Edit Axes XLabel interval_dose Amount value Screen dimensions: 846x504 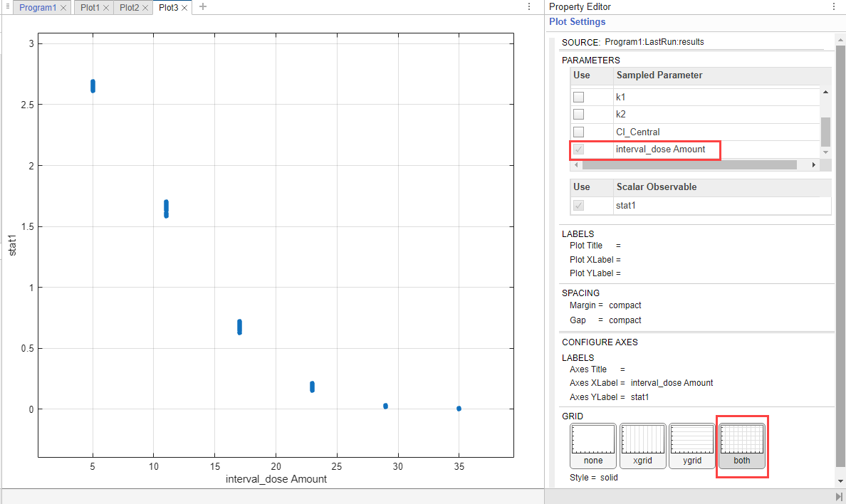[x=672, y=383]
